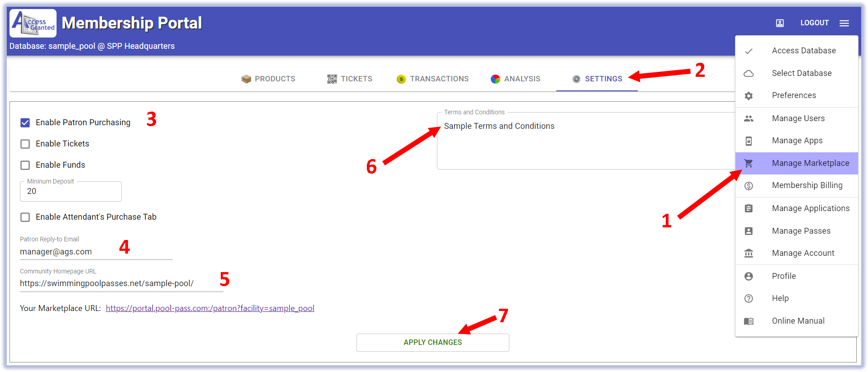Open the Products tab

click(268, 79)
